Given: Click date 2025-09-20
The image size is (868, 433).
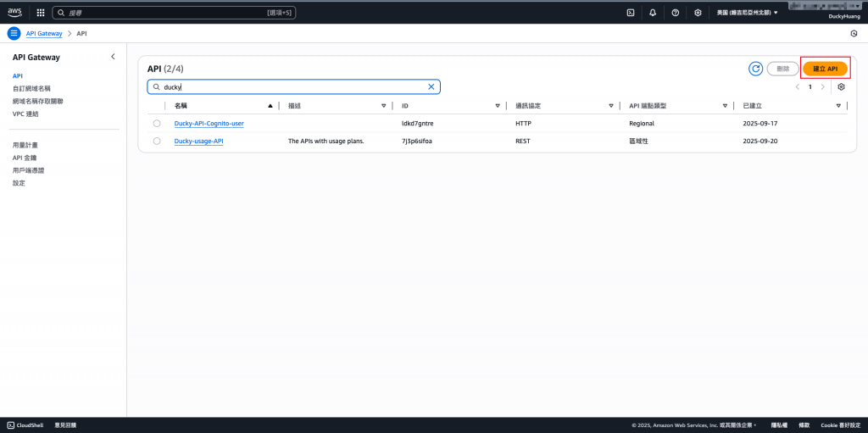Looking at the screenshot, I should click(x=760, y=142).
